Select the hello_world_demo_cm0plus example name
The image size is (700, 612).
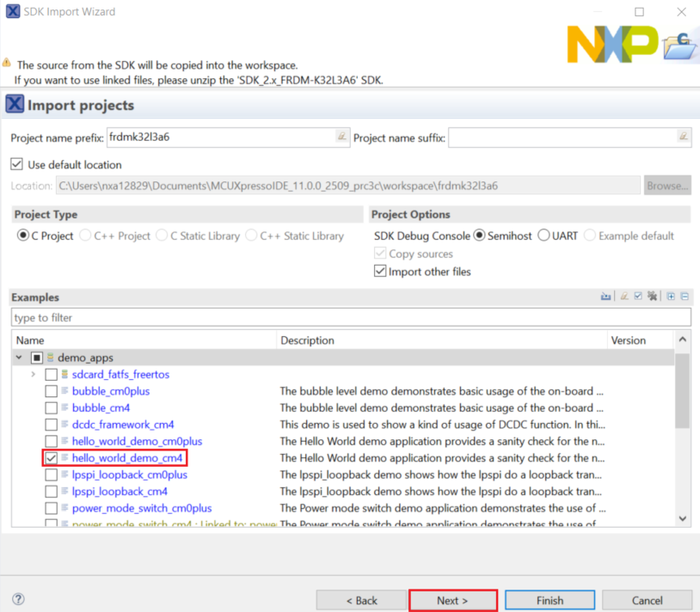click(x=137, y=441)
